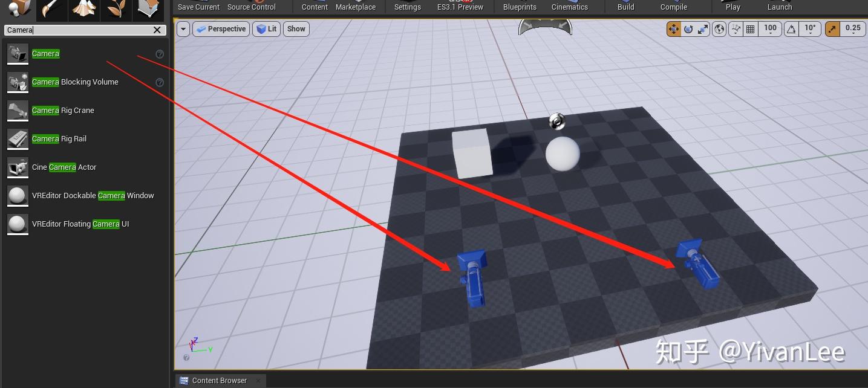The image size is (868, 388).
Task: Open the Perspective view dropdown
Action: pos(221,28)
